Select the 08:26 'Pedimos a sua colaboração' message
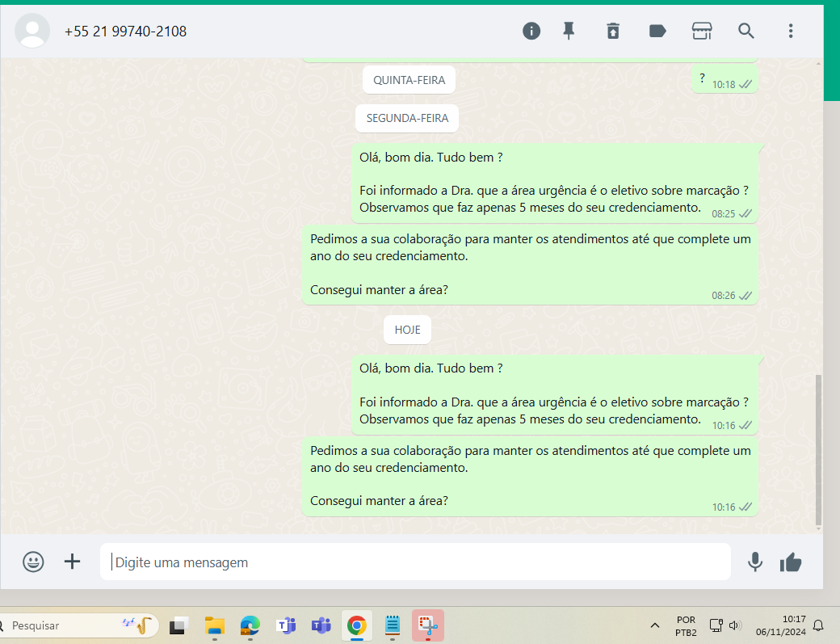The width and height of the screenshot is (840, 644). [x=530, y=265]
